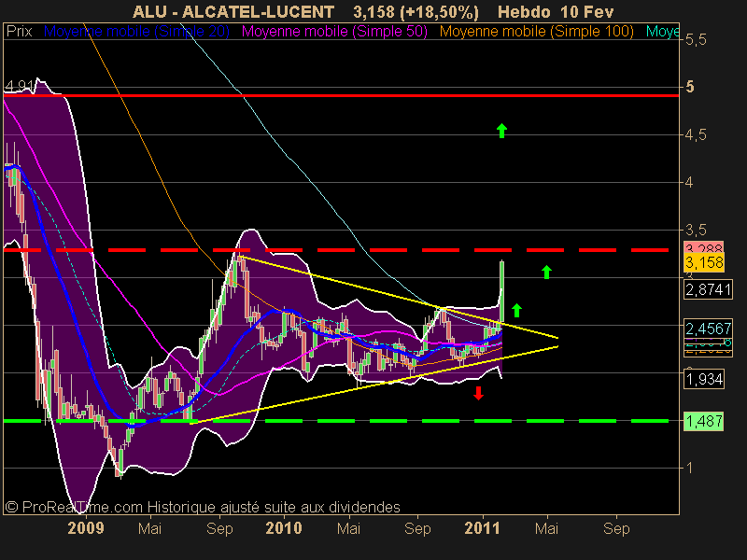
Task: Select Moyenne mobile (Simple 20) legend
Action: click(x=136, y=32)
